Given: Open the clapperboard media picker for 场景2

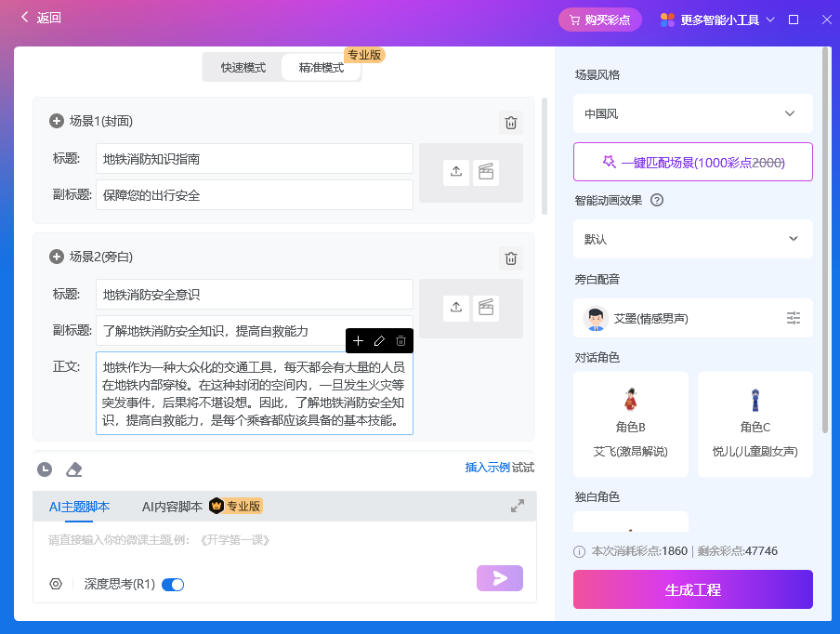Looking at the screenshot, I should (x=486, y=308).
